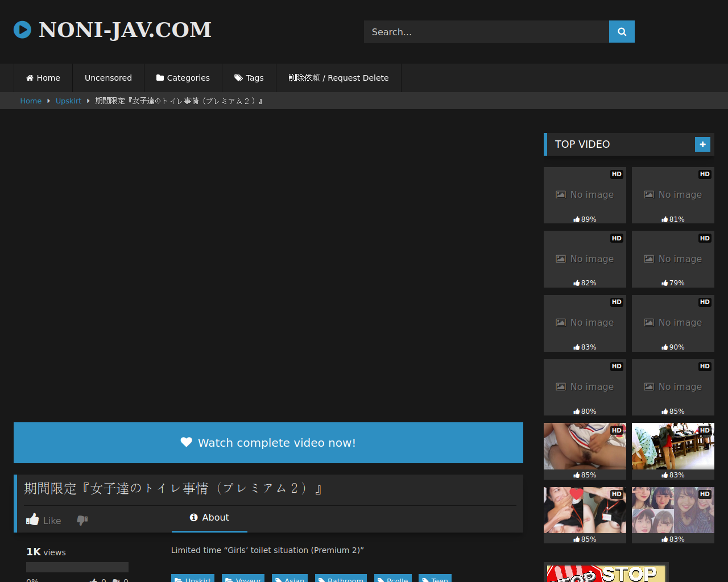Click the Home breadcrumb link
This screenshot has width=728, height=582.
31,101
